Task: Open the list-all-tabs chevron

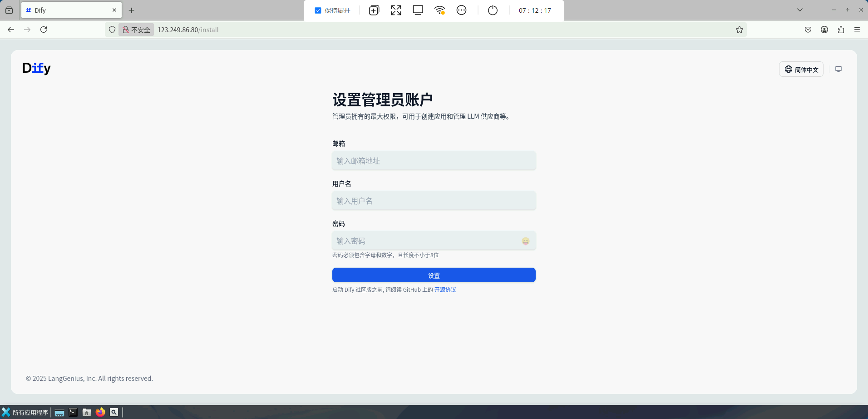Action: coord(800,10)
